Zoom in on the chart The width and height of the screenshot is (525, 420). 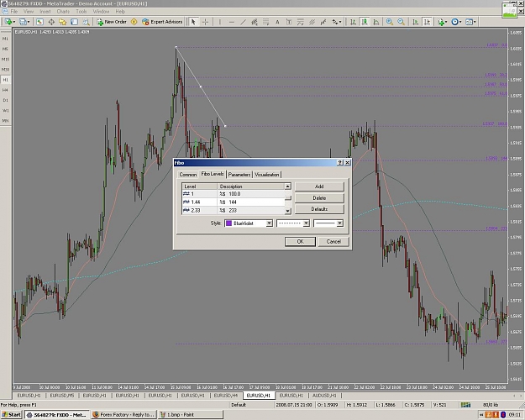(390, 22)
